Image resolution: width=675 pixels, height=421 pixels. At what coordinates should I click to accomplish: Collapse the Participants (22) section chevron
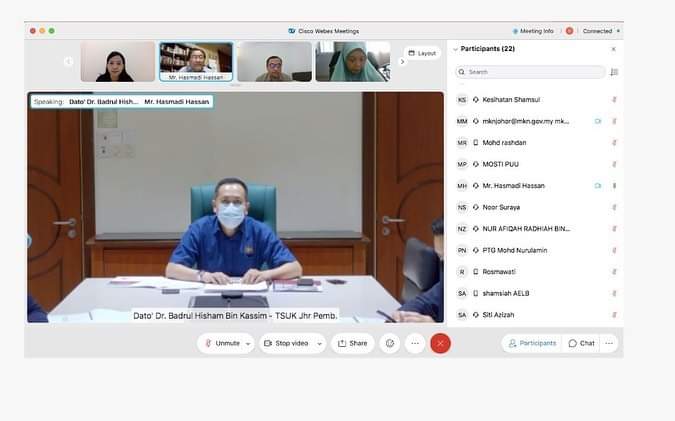455,49
